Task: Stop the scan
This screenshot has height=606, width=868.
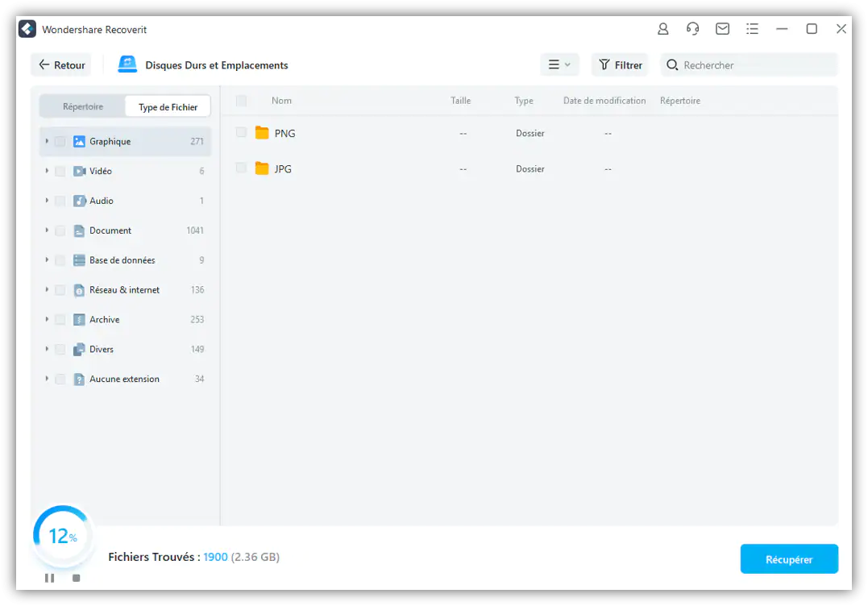Action: (x=77, y=578)
